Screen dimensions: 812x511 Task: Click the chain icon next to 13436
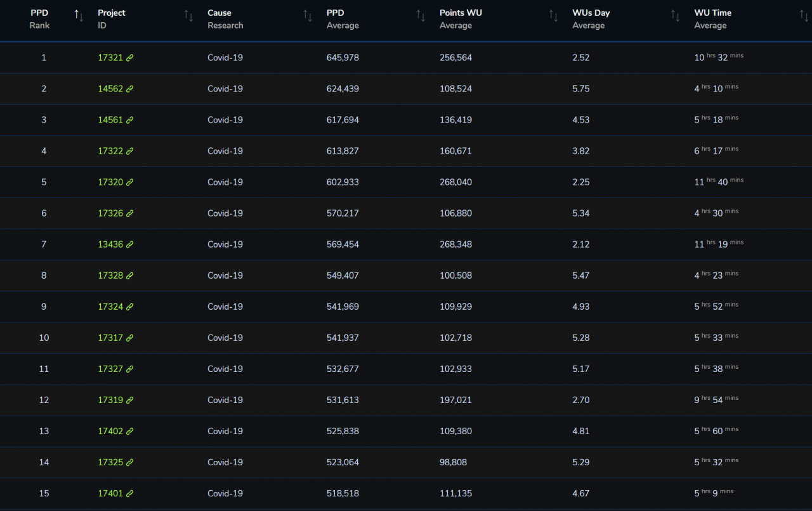tap(130, 244)
